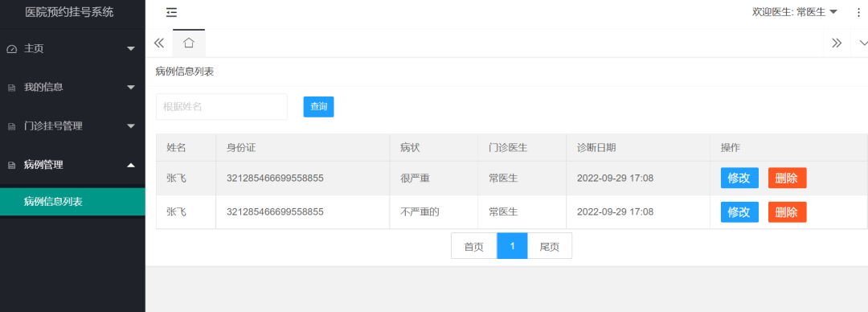Select page 1 in pagination
This screenshot has height=312, width=868.
click(x=512, y=245)
